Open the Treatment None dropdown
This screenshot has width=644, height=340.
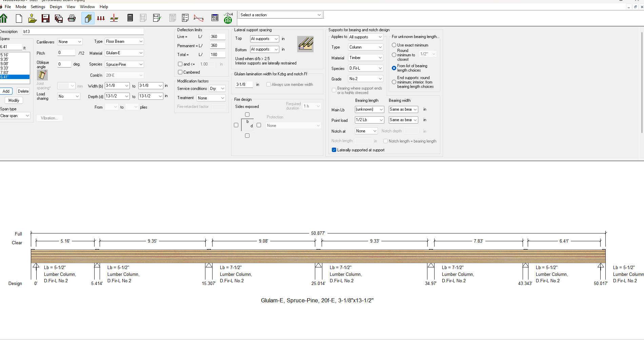pos(211,98)
